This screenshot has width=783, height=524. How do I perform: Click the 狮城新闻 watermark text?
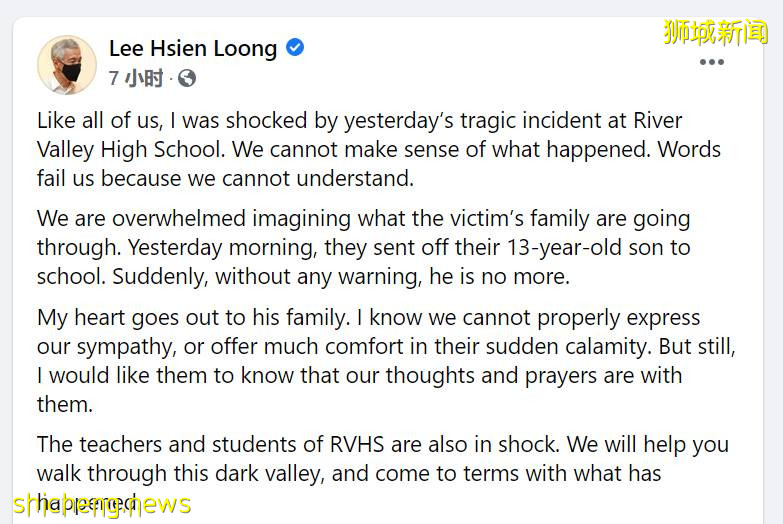tap(715, 32)
